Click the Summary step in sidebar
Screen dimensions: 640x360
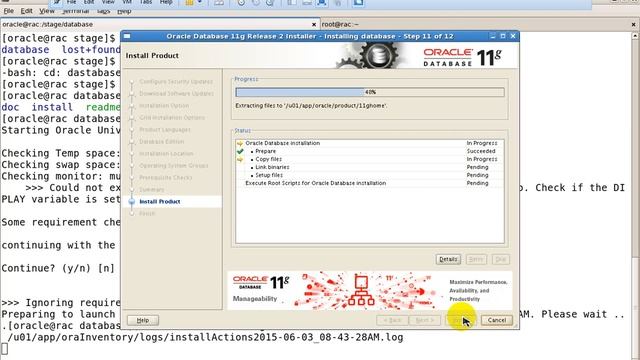151,189
